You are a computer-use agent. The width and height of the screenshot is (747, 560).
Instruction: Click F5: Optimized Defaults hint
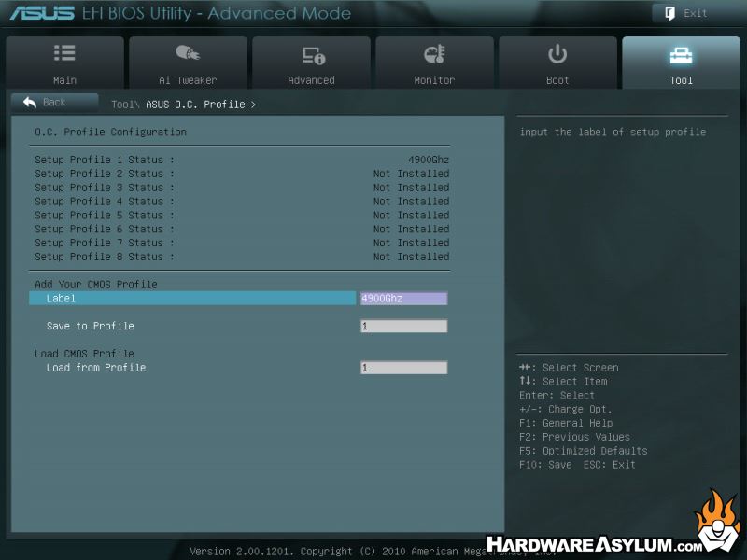click(584, 451)
